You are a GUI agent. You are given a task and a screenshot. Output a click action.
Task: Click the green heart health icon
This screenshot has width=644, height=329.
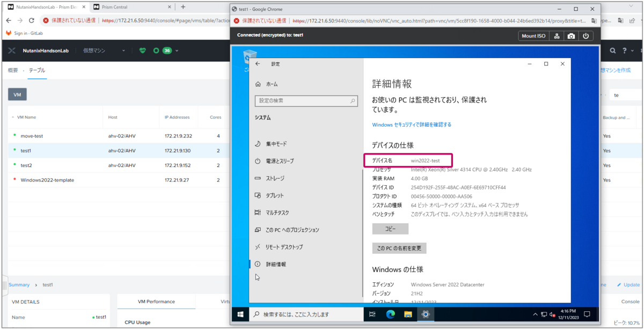coord(142,50)
